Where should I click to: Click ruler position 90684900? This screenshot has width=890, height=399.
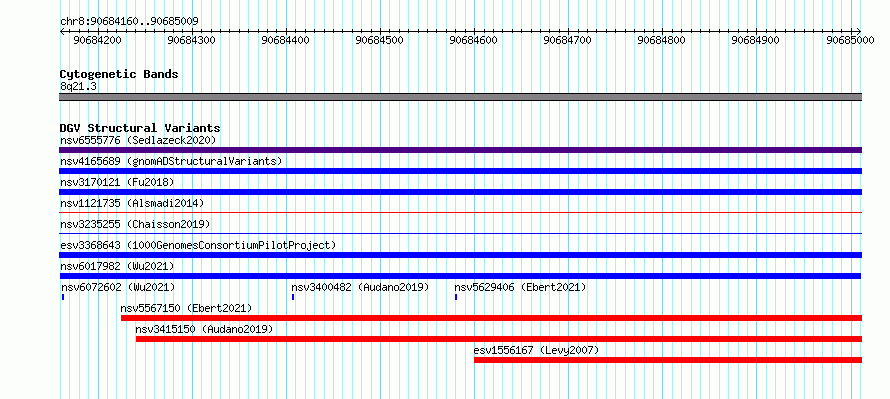[755, 40]
